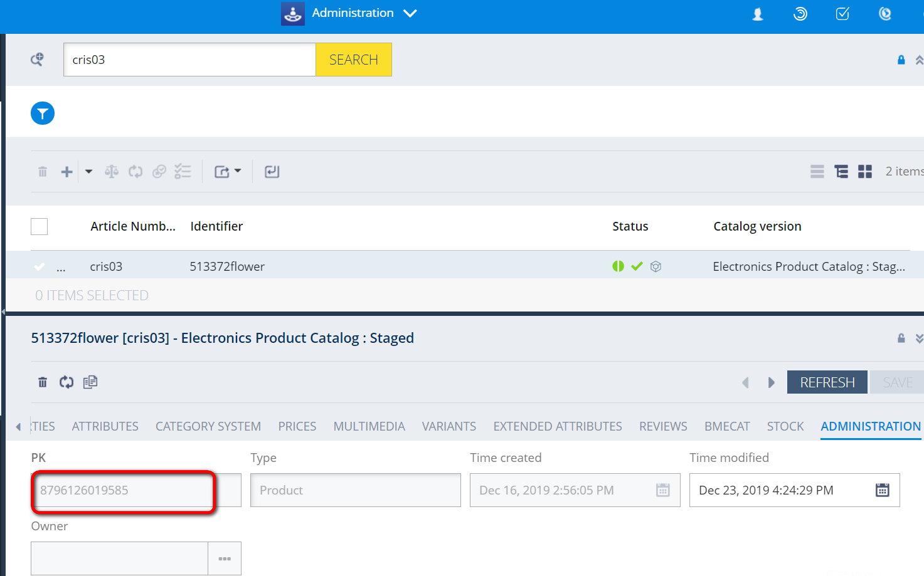Click the clone document icon in the editor toolbar
924x576 pixels.
pyautogui.click(x=90, y=382)
